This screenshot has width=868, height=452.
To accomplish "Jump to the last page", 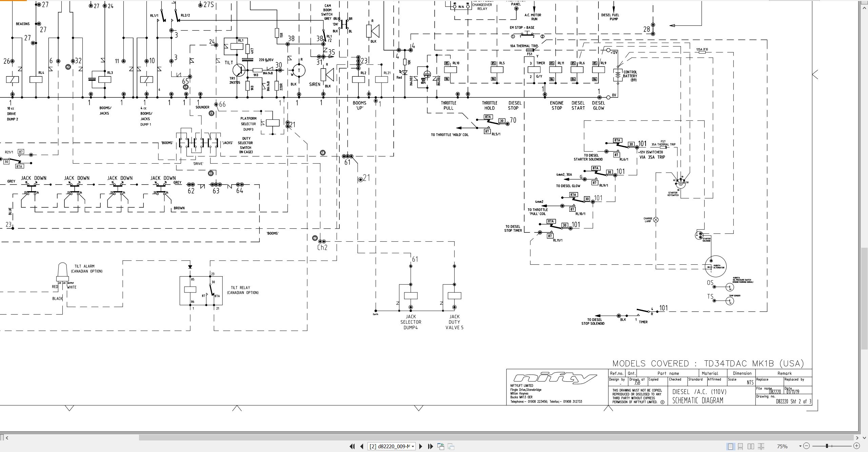I will 430,447.
